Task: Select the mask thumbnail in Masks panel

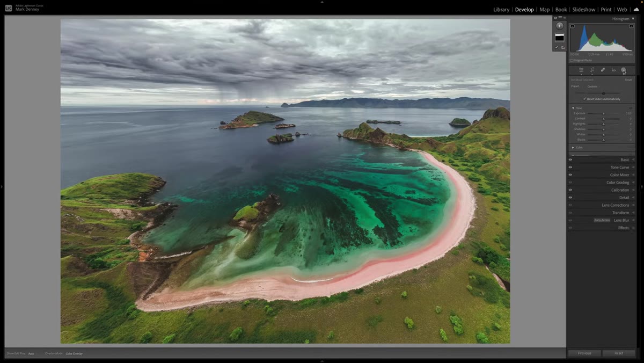Action: point(560,38)
